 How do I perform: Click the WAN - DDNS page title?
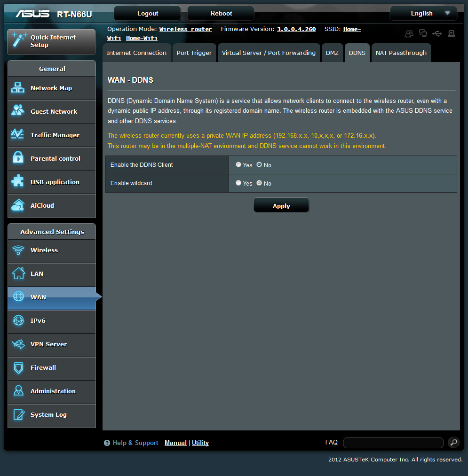pos(130,80)
